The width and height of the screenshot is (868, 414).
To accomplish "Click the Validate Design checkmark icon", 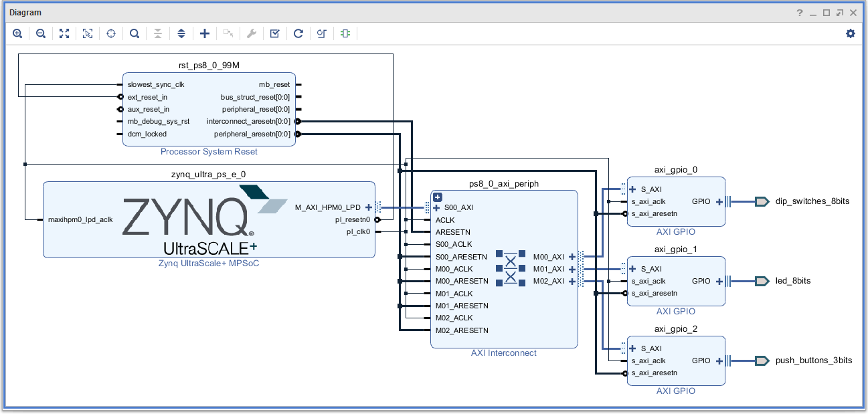I will click(274, 33).
